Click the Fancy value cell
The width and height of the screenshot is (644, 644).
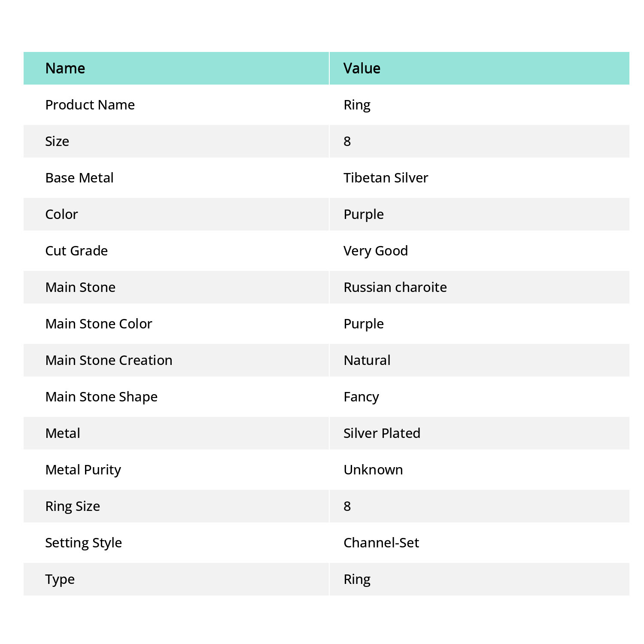(361, 397)
